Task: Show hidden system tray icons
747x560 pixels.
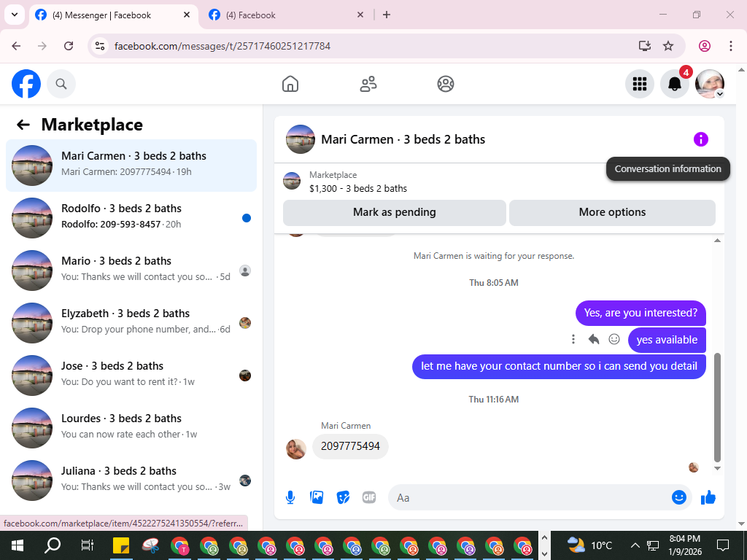Action: click(x=635, y=545)
